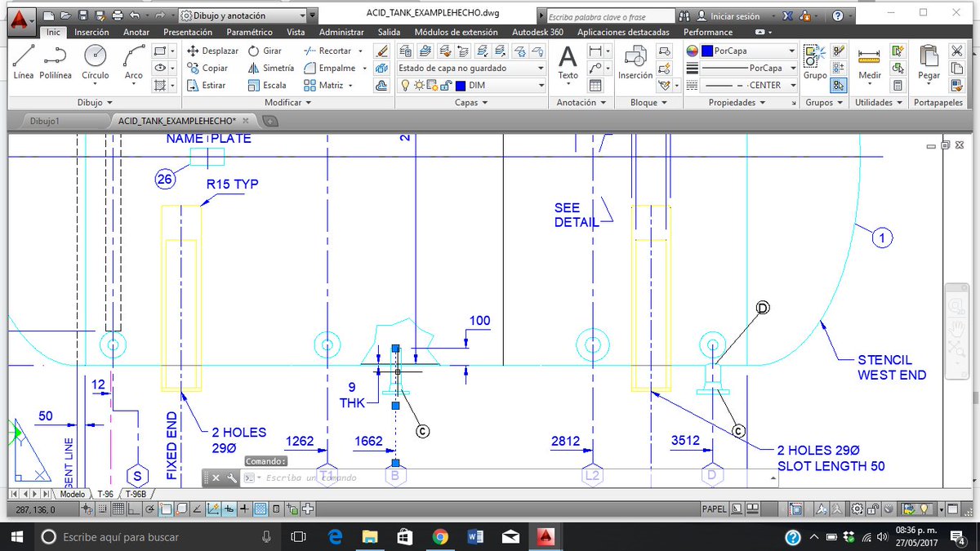This screenshot has width=980, height=551.
Task: Expand the Modificar panel
Action: [288, 103]
